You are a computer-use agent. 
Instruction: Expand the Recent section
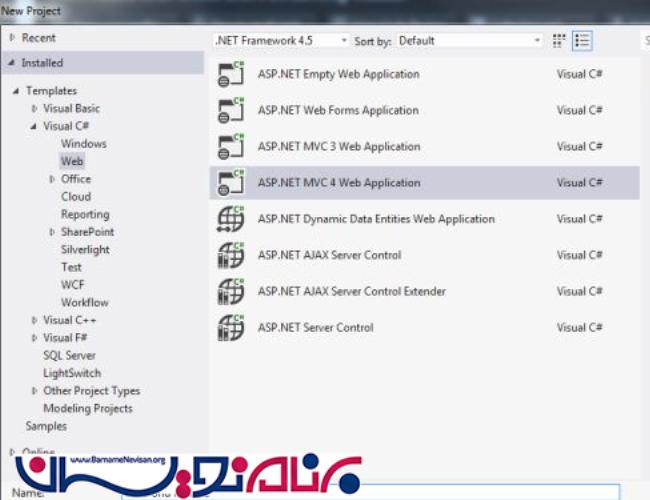(x=12, y=38)
